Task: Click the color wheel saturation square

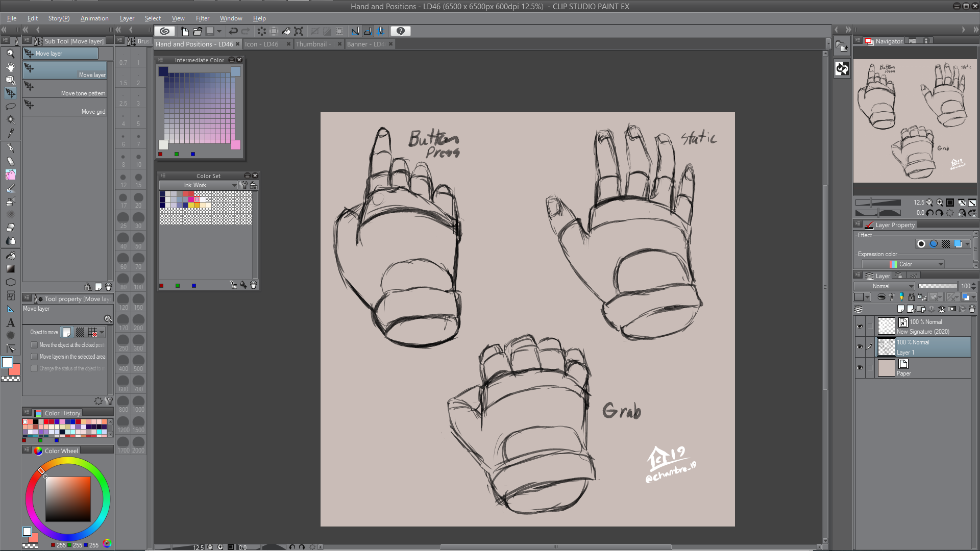Action: pos(68,499)
